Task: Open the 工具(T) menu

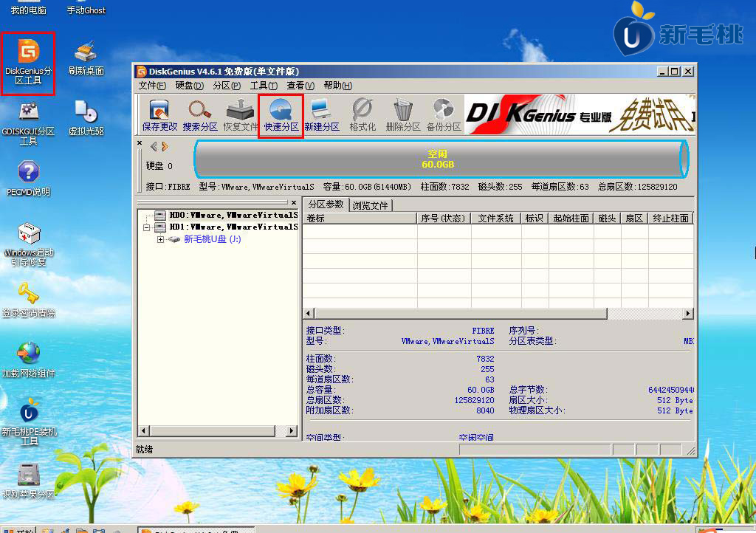Action: 264,86
